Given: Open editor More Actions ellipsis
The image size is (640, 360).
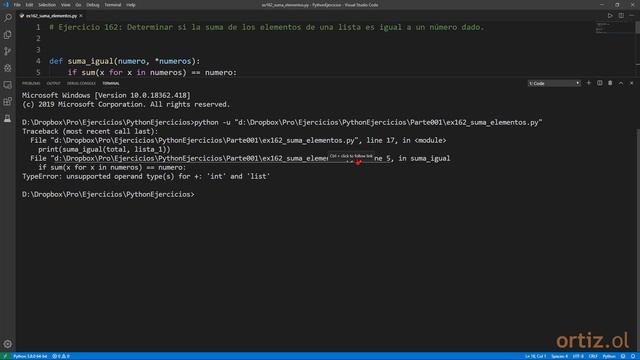Looking at the screenshot, I should click(631, 16).
